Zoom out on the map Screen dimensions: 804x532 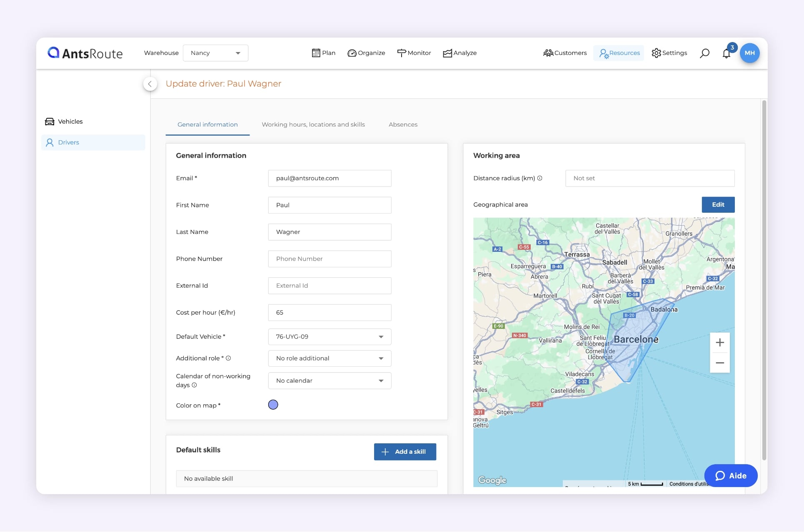point(719,363)
